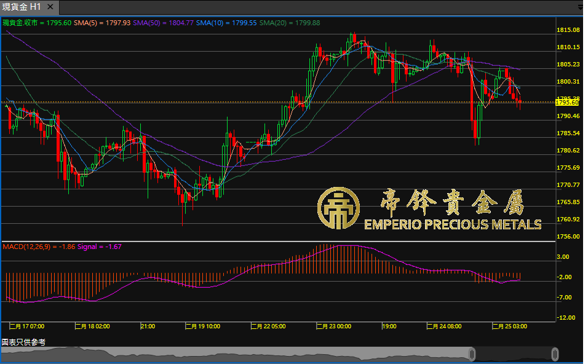Viewport: 588px width, 364px height.
Task: Click the 二月 17 07:00 time axis label
Action: click(x=27, y=326)
